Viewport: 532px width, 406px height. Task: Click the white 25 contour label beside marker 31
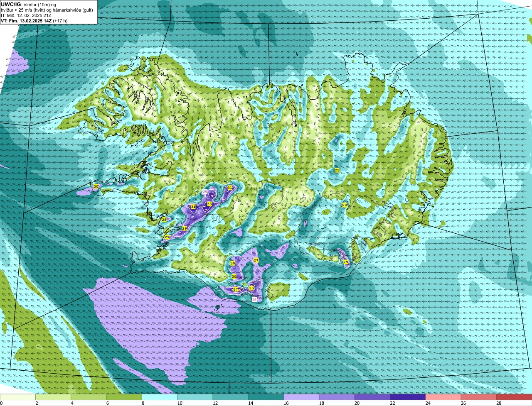click(205, 191)
